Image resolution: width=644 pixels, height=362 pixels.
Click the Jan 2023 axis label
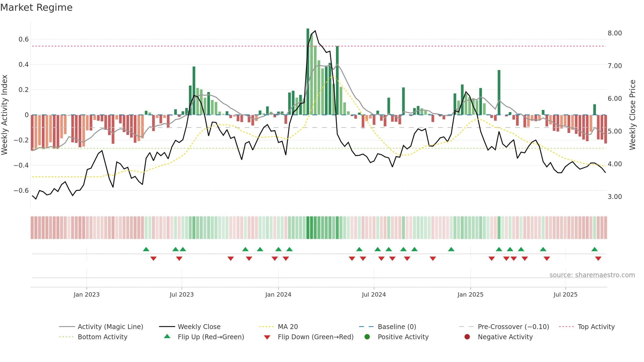pyautogui.click(x=87, y=295)
